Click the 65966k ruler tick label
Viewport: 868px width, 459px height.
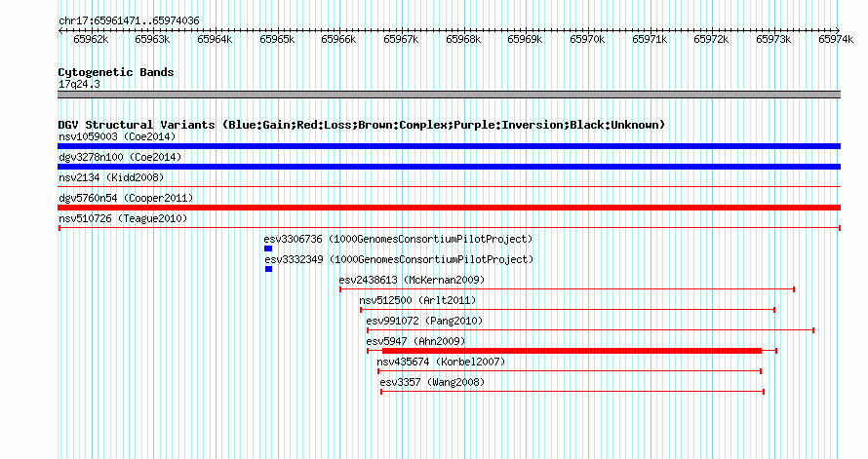[338, 39]
